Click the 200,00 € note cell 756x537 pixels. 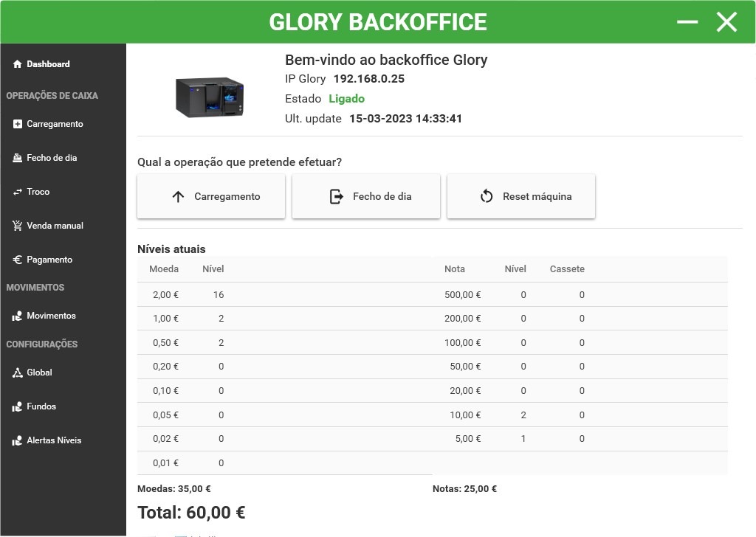pos(462,319)
